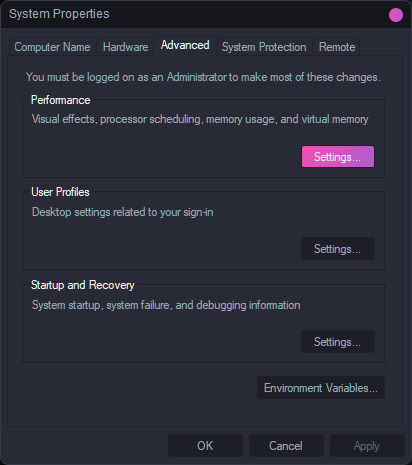Dismiss the dialog with Cancel
Image resolution: width=412 pixels, height=465 pixels.
(286, 446)
